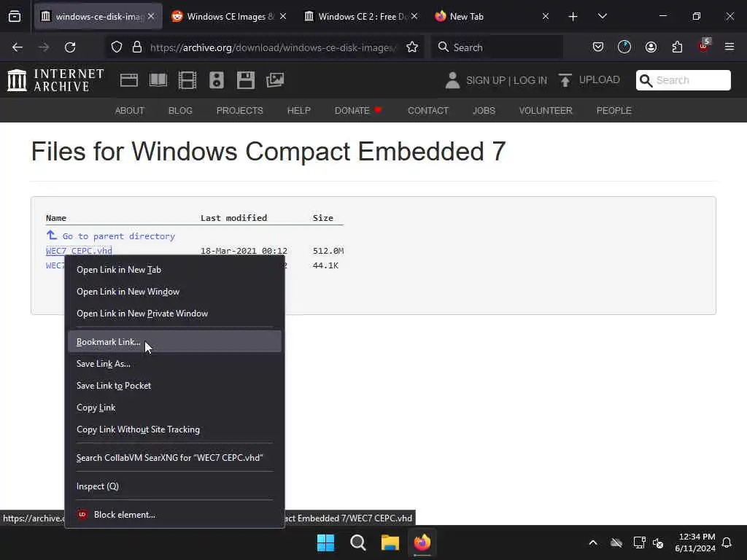
Task: Open a new tab with plus button
Action: tap(573, 17)
